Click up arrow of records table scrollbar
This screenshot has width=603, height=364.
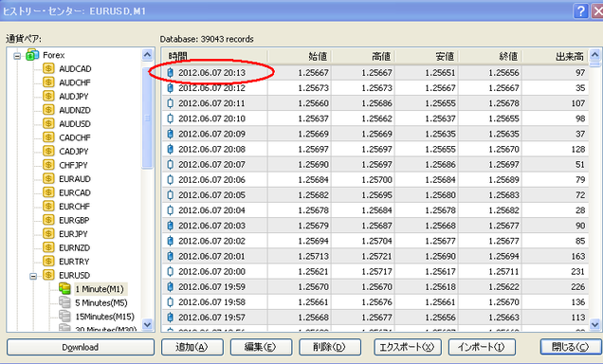[594, 55]
